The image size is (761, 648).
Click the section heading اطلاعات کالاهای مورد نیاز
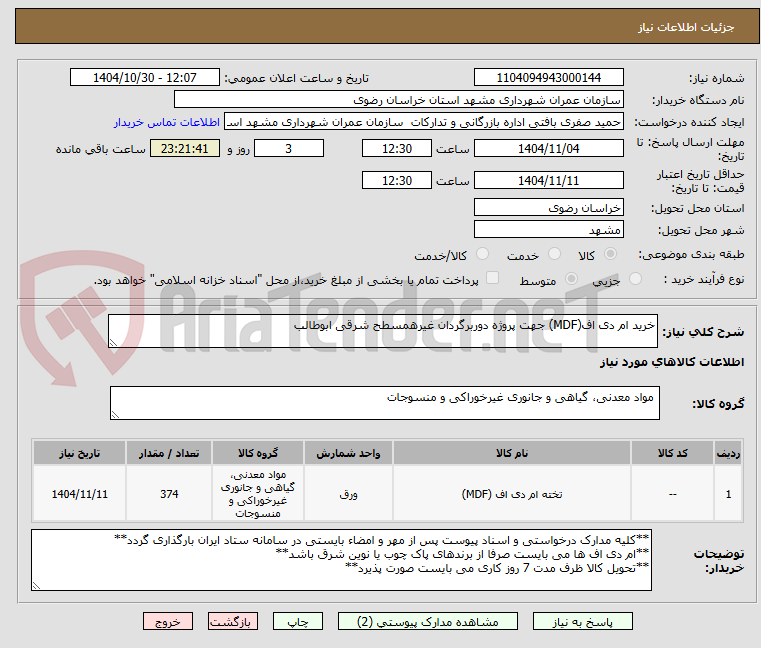(x=672, y=362)
